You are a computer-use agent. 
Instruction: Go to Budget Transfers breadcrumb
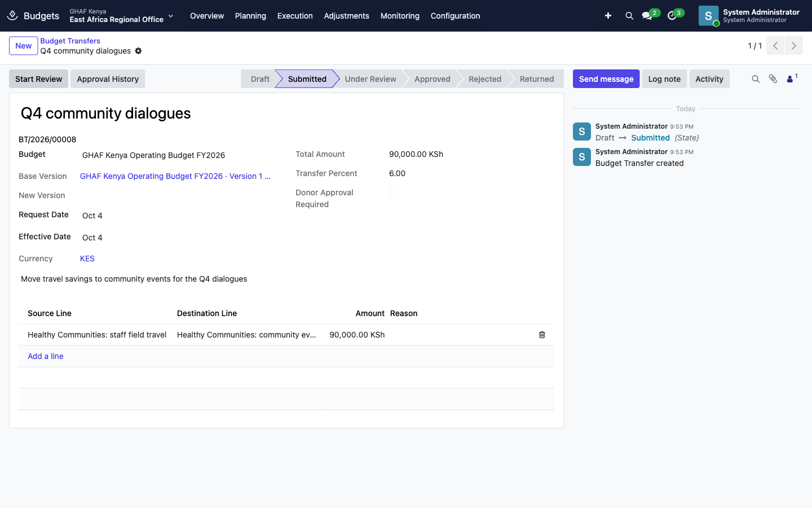pyautogui.click(x=70, y=41)
